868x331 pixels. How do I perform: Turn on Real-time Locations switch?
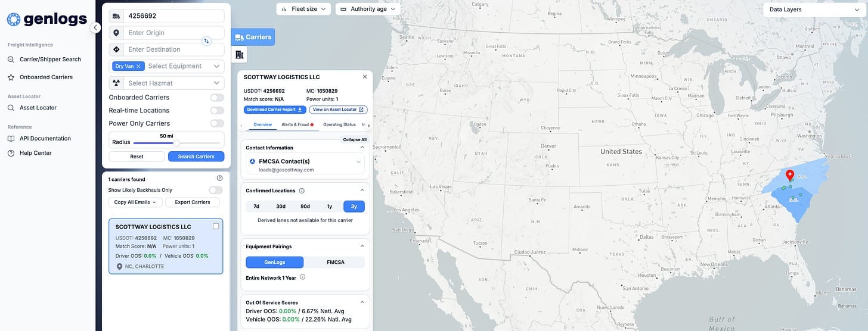pyautogui.click(x=217, y=111)
